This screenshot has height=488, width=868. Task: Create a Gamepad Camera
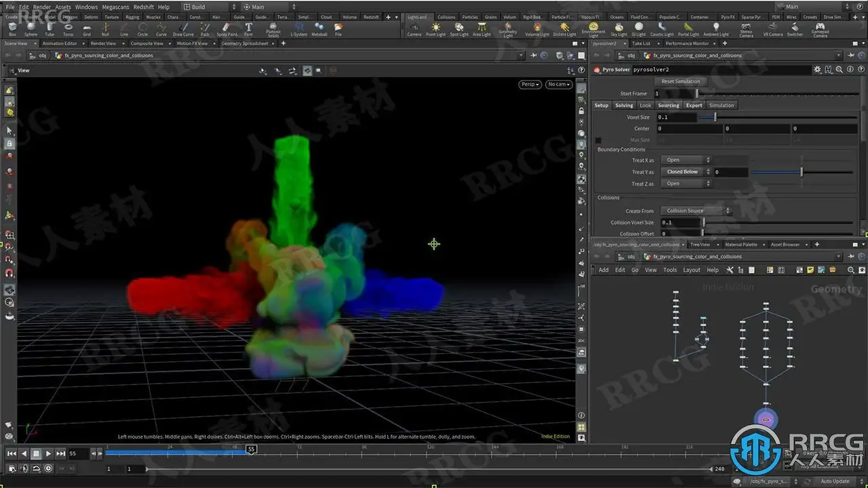pyautogui.click(x=821, y=30)
